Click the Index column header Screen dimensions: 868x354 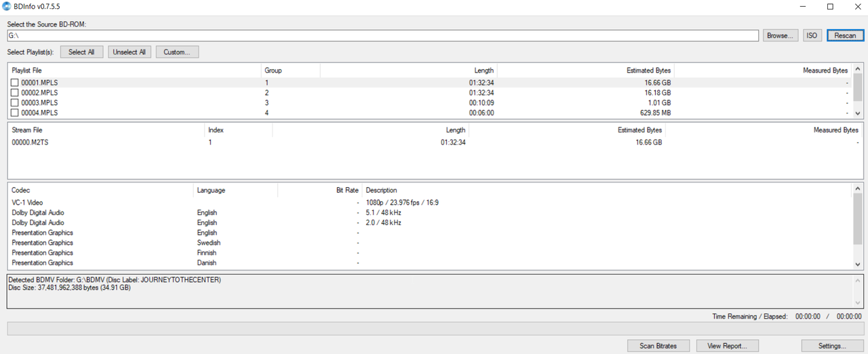click(239, 130)
